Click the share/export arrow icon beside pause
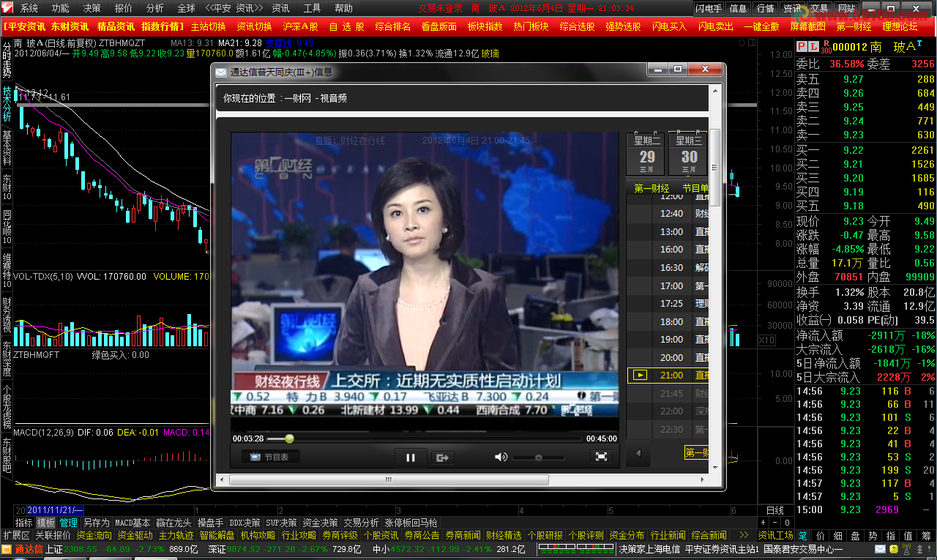937x560 pixels. click(x=442, y=458)
